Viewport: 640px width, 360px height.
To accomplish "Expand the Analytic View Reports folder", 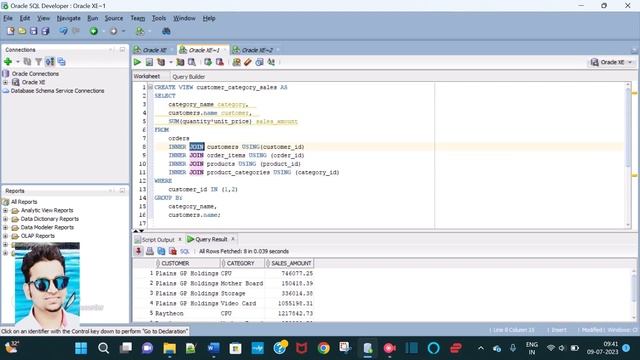I will pyautogui.click(x=5, y=210).
